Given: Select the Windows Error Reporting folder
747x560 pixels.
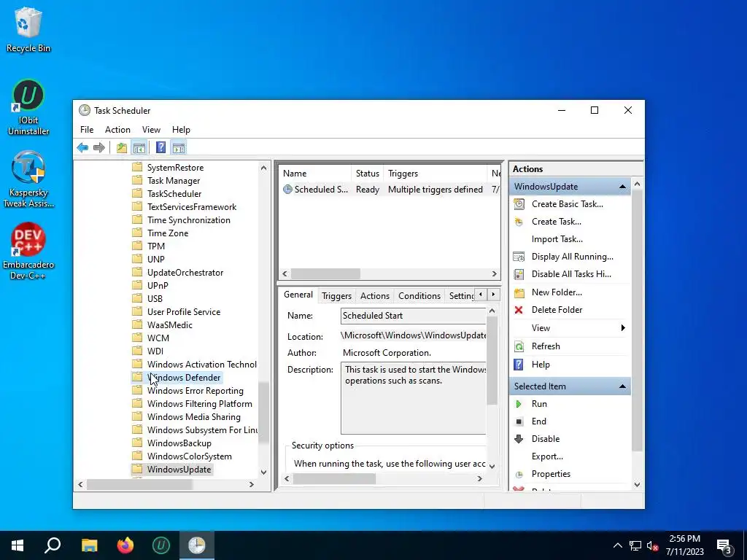Looking at the screenshot, I should 195,391.
